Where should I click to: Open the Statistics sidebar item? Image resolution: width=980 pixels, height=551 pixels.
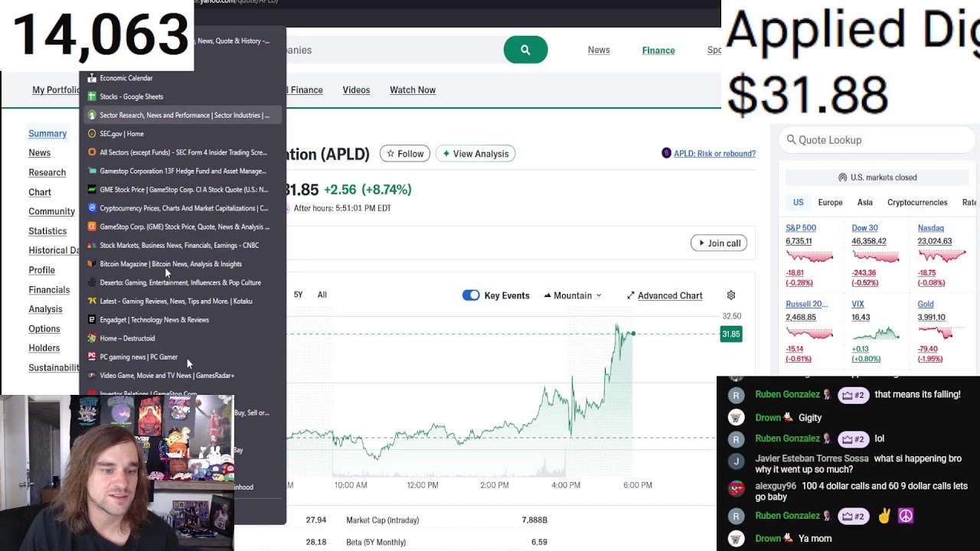pyautogui.click(x=47, y=231)
